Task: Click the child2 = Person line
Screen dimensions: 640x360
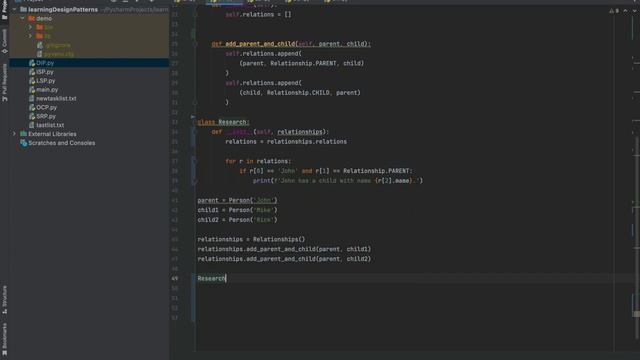Action: tap(238, 220)
